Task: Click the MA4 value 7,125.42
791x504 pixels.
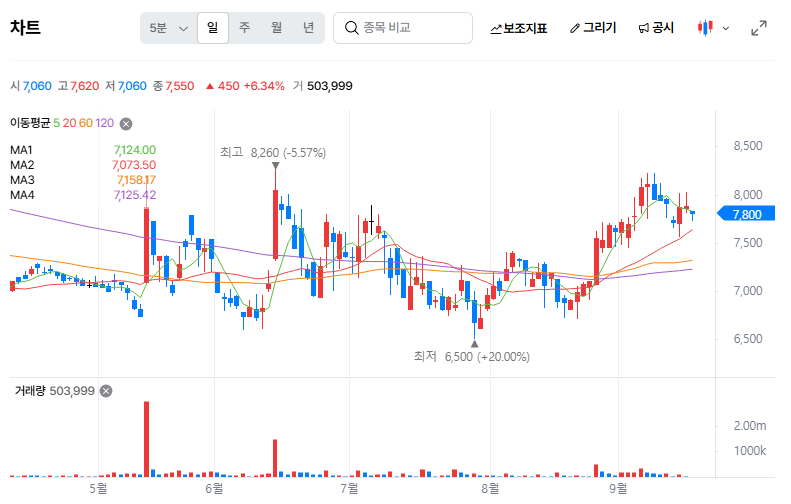Action: [135, 195]
